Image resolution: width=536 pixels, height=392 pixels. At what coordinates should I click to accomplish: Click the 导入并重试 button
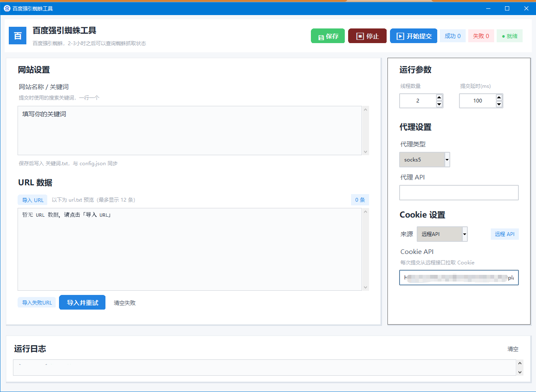tap(82, 302)
